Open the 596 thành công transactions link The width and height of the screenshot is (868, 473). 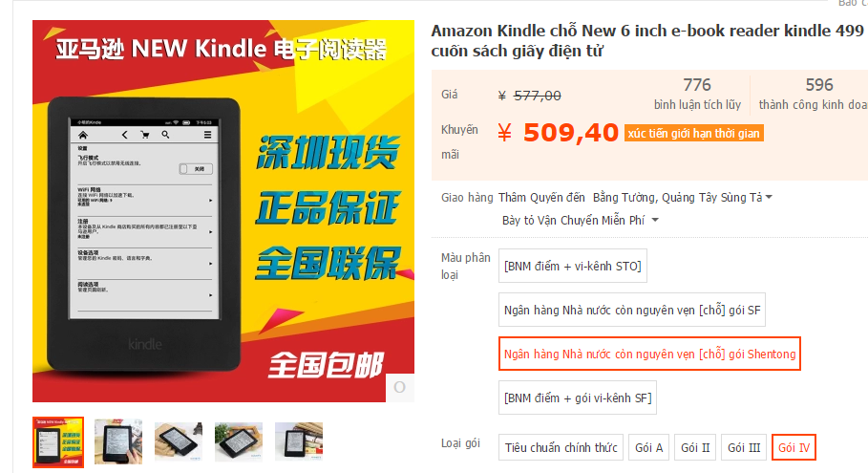click(x=814, y=94)
